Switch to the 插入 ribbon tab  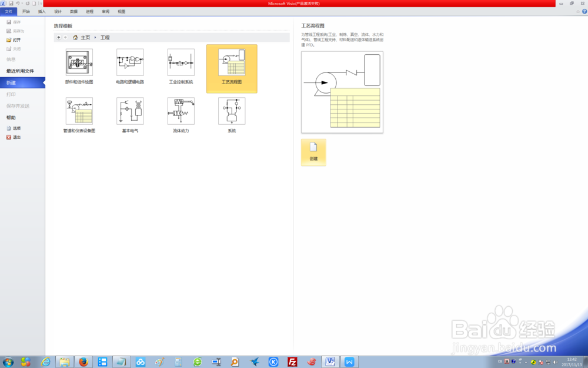(42, 12)
